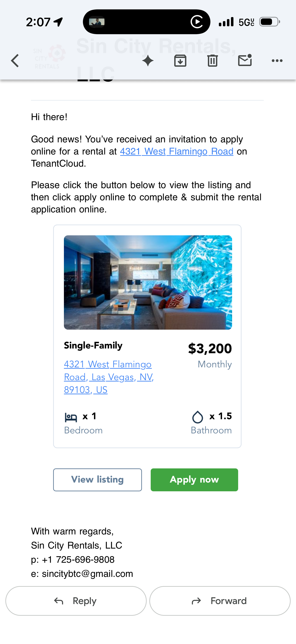
Task: Tap the Dynamic Island video thumbnail
Action: click(97, 22)
